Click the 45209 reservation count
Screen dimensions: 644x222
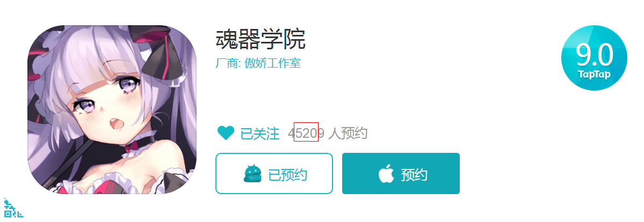pyautogui.click(x=306, y=134)
